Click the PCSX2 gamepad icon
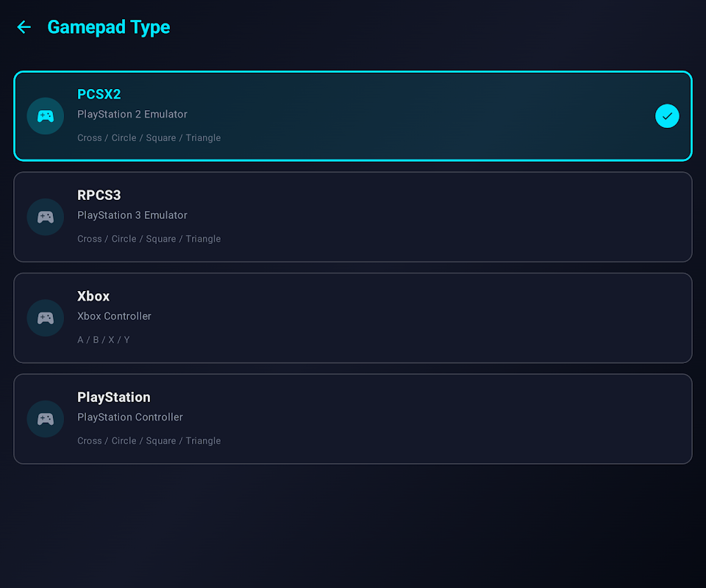 click(x=46, y=116)
